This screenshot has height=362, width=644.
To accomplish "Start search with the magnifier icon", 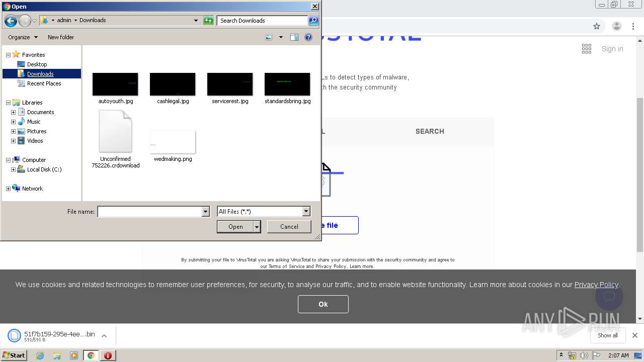I will [313, 21].
